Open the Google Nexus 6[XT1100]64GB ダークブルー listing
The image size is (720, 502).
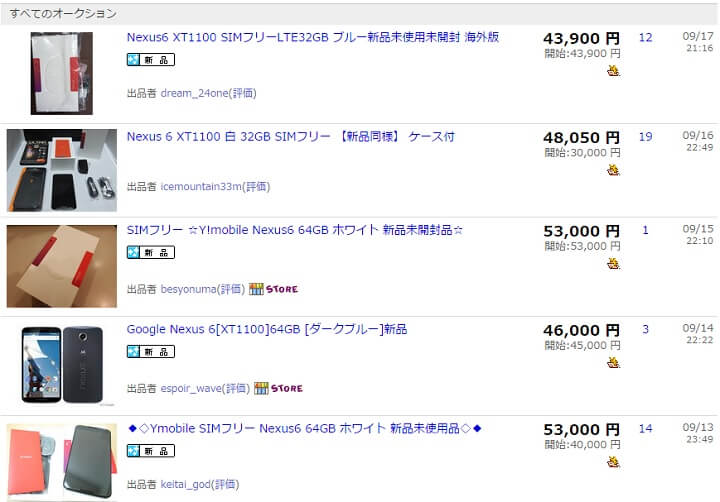coord(267,329)
